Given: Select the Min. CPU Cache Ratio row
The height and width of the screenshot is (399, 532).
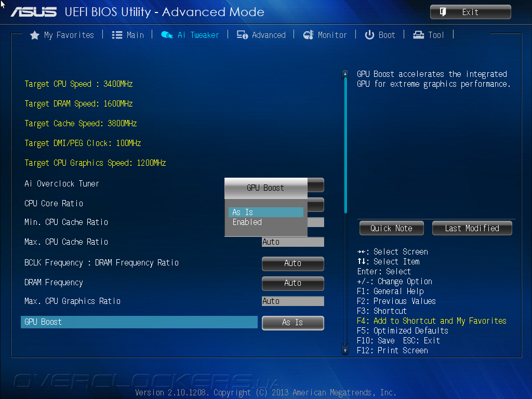Looking at the screenshot, I should 66,222.
